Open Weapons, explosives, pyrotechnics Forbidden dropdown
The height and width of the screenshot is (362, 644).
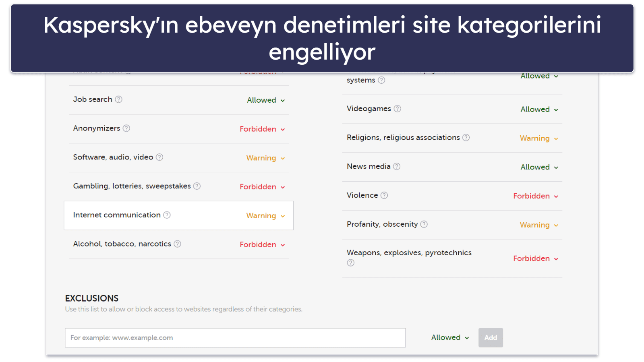click(x=536, y=259)
